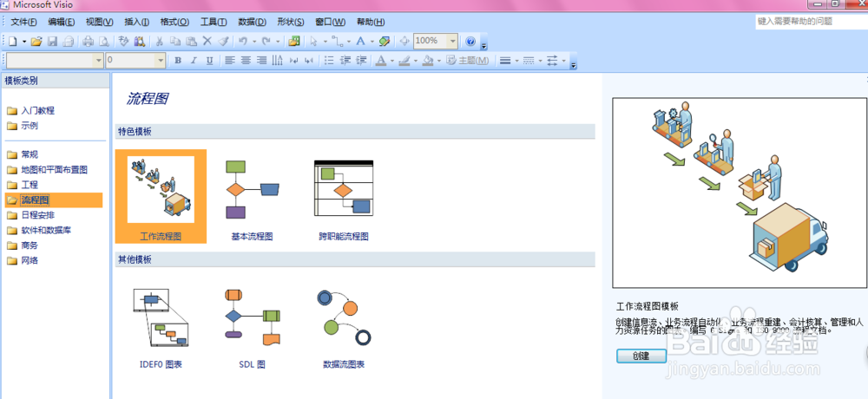
Task: Open the 视图(V) menu
Action: (100, 23)
